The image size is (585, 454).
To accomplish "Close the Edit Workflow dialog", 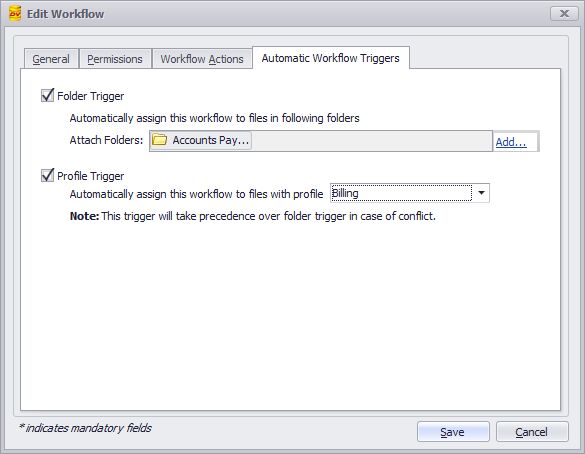I will (x=564, y=14).
